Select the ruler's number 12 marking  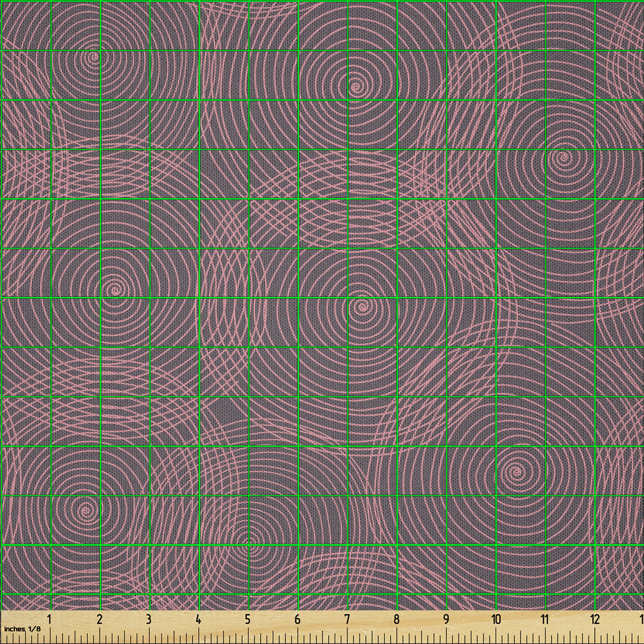[x=595, y=619]
